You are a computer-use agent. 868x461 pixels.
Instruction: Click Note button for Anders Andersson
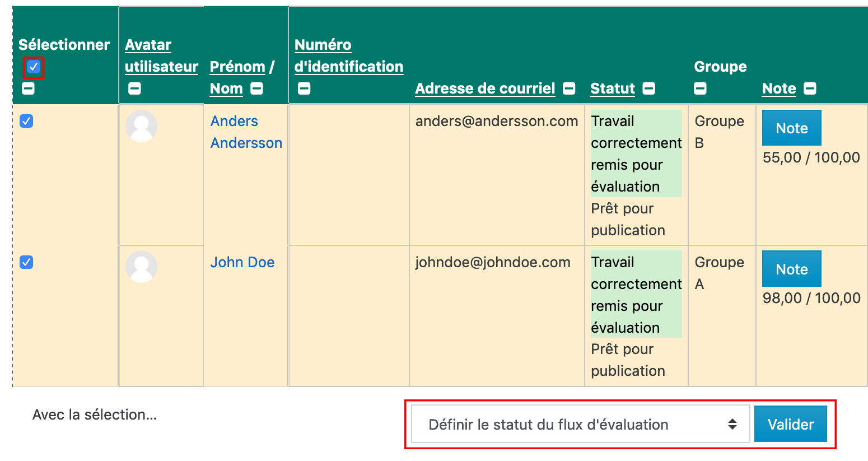click(791, 128)
